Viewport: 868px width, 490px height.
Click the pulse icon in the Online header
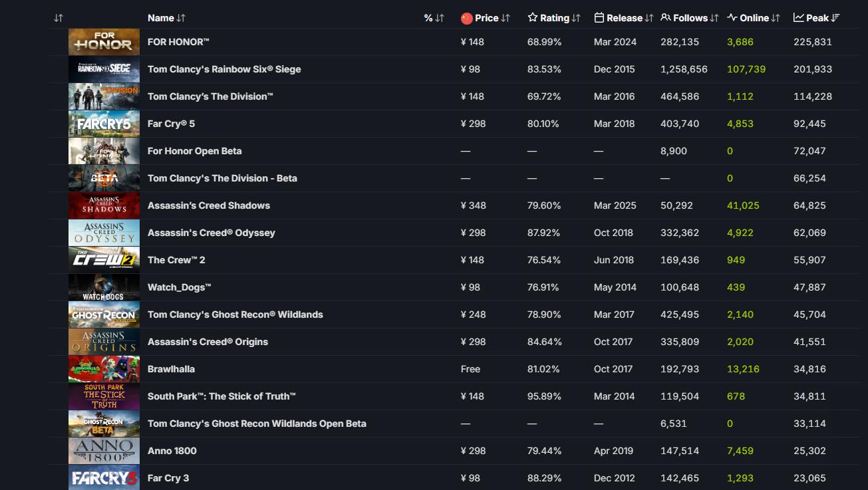[732, 18]
